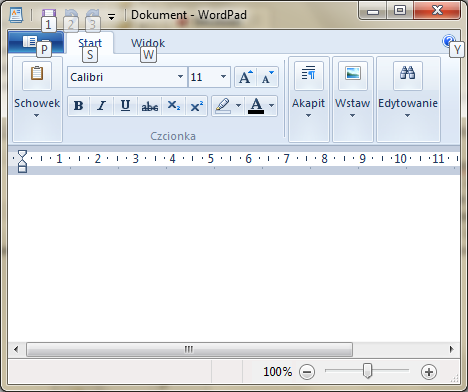
Task: Undo using the Quick Access toolbar arrow
Action: coord(71,14)
